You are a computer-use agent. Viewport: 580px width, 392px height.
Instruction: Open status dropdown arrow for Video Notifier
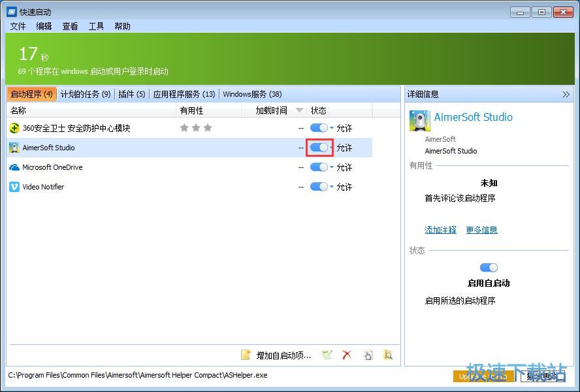point(331,187)
